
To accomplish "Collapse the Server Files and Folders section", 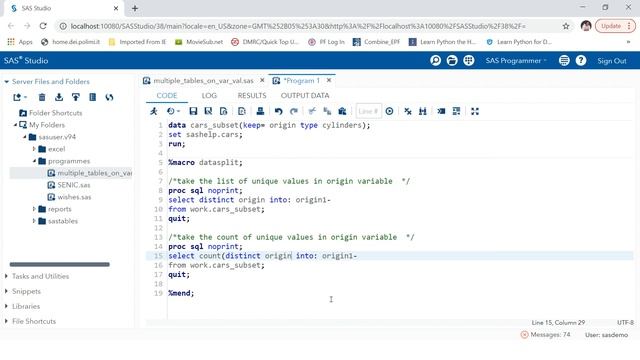I will 7,82.
